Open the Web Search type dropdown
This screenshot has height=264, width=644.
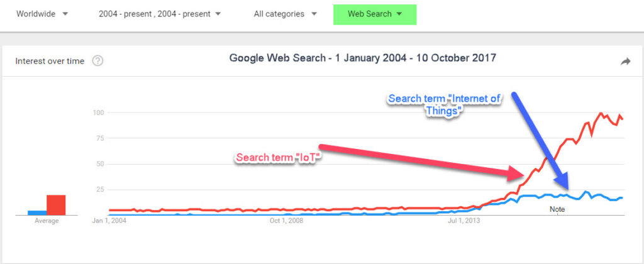click(x=375, y=14)
